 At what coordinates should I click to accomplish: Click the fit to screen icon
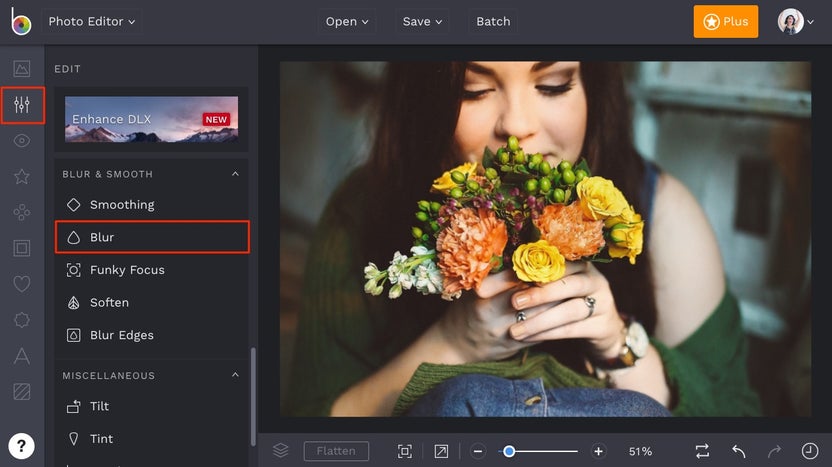[x=405, y=451]
